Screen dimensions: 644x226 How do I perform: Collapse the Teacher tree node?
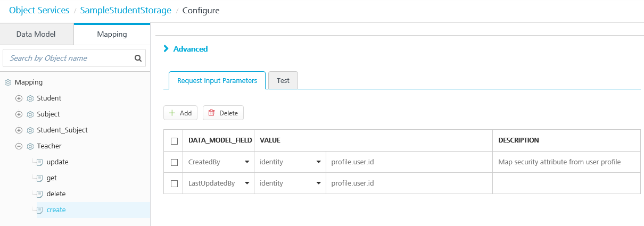pos(19,146)
